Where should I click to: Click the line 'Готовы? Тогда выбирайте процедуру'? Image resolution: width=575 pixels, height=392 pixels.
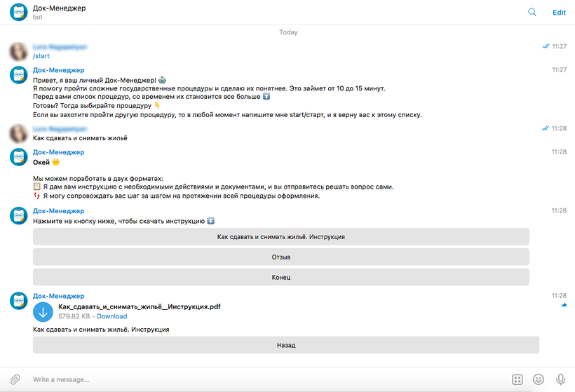coord(92,106)
